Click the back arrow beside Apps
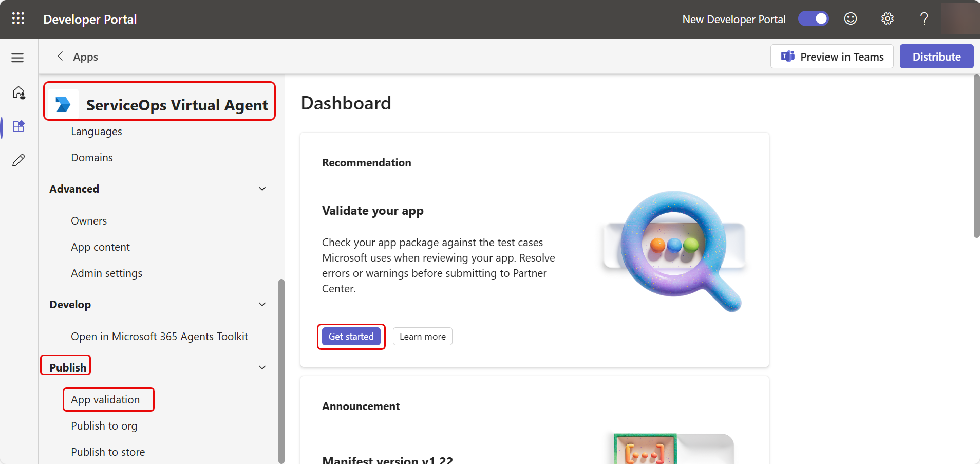The width and height of the screenshot is (980, 464). click(x=60, y=57)
